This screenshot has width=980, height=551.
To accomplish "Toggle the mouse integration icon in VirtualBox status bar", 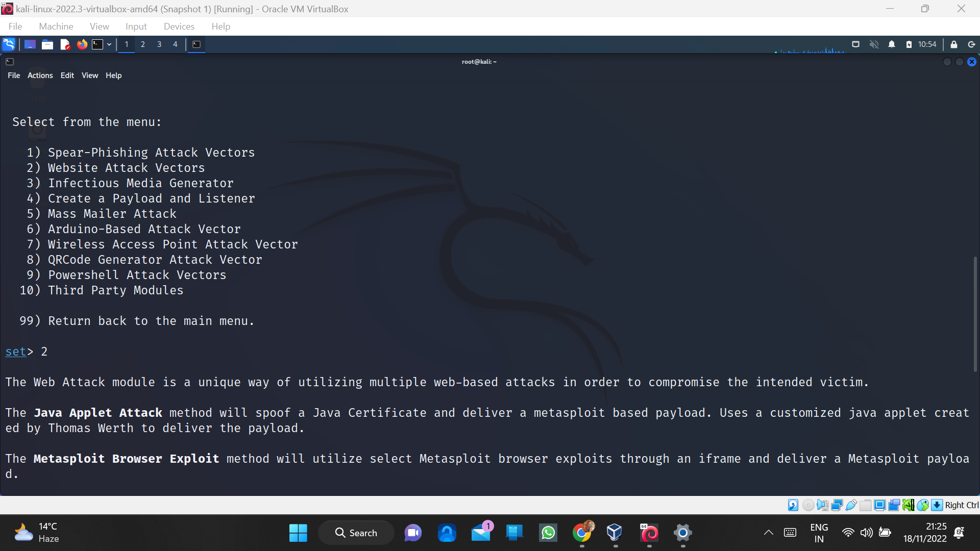I will click(922, 505).
